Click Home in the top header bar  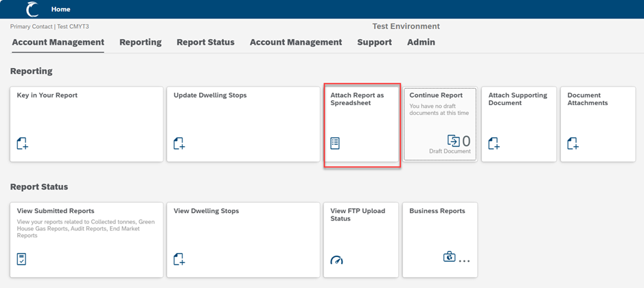61,10
